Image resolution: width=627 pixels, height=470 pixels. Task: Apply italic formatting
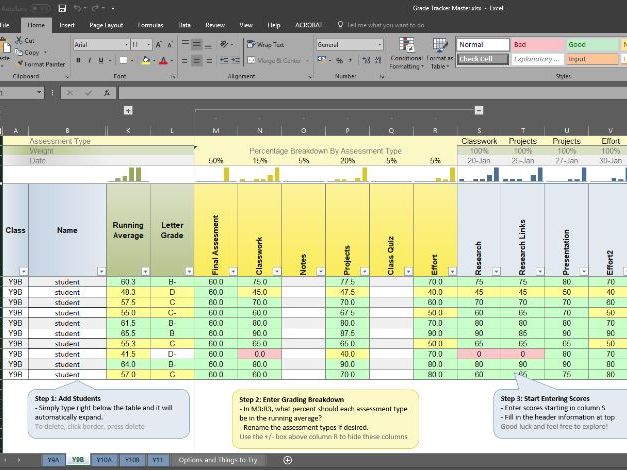(90, 60)
